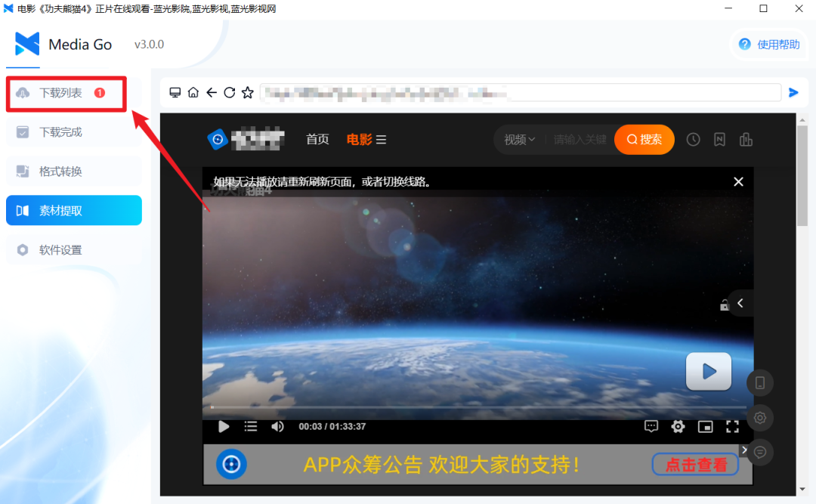The width and height of the screenshot is (816, 504).
Task: Mute the video volume speaker icon
Action: 277,426
